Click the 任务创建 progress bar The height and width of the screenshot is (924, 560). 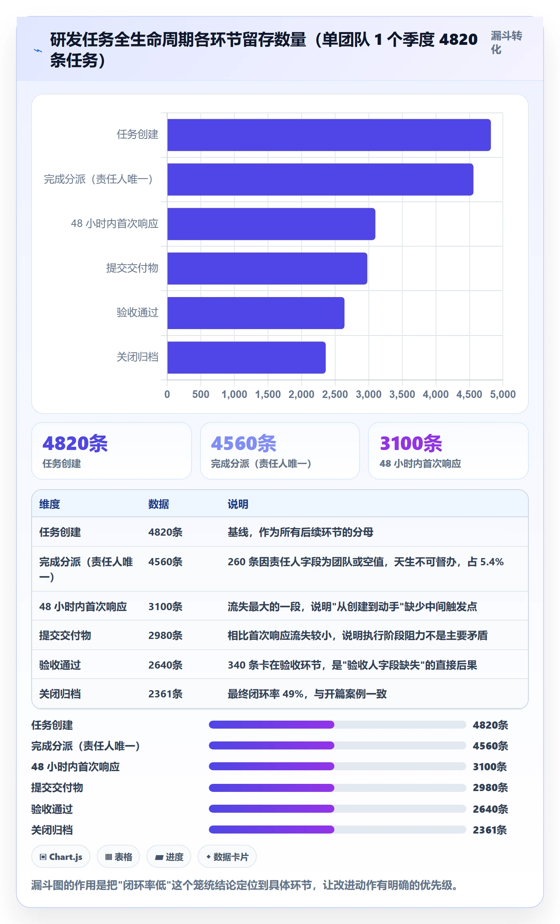point(338,725)
